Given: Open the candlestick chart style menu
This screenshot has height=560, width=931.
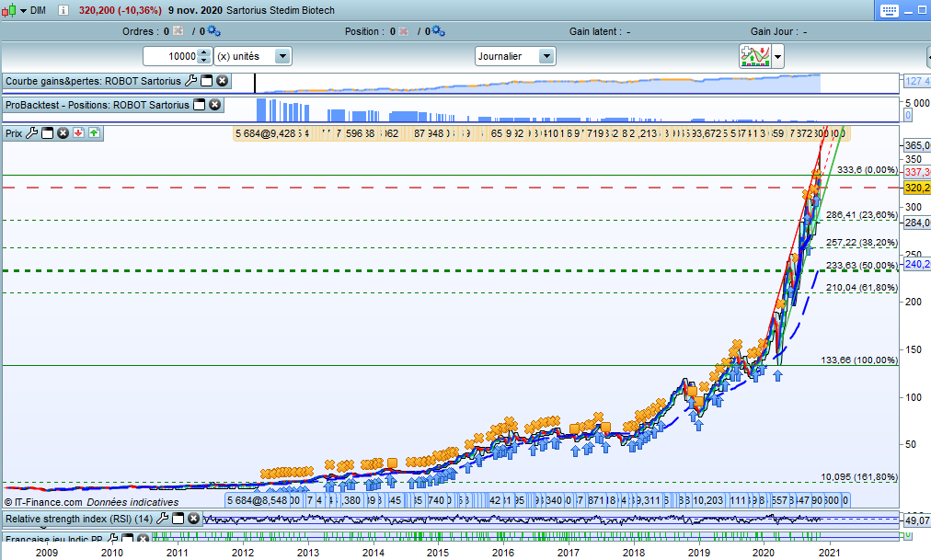Looking at the screenshot, I should 10,10.
